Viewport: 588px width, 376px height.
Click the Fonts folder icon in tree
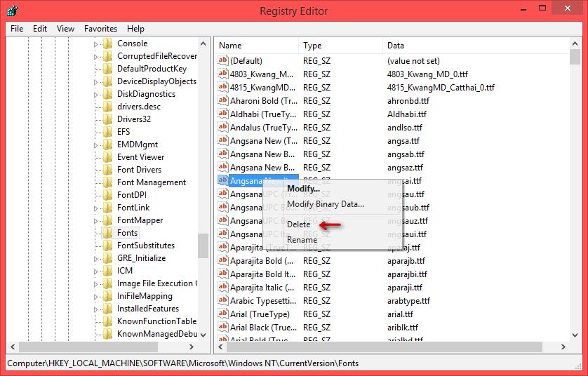(x=107, y=233)
